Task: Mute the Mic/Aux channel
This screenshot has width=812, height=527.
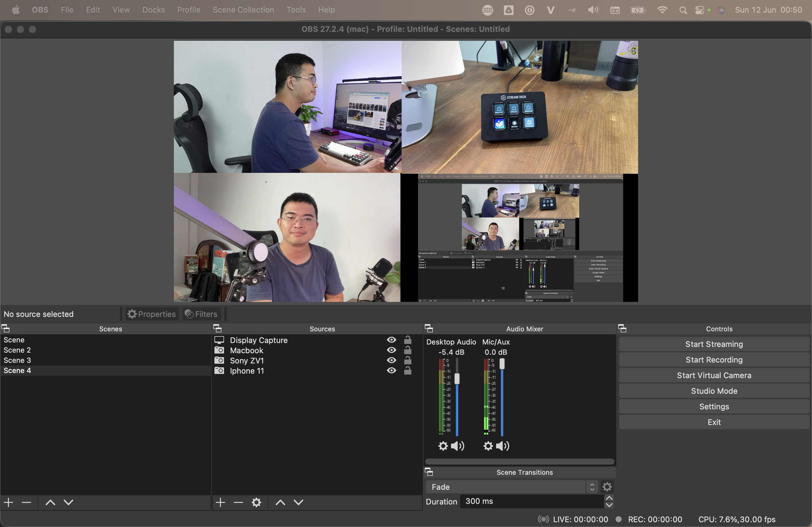Action: point(502,446)
